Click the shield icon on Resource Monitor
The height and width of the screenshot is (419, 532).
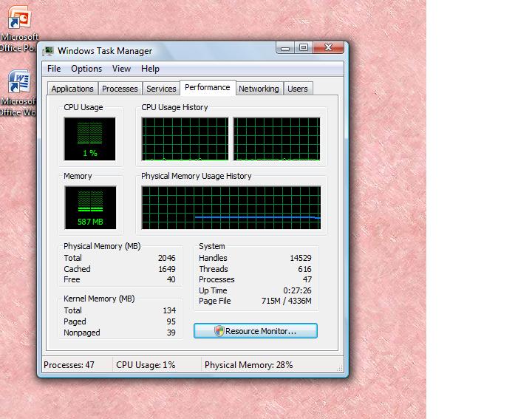coord(219,331)
